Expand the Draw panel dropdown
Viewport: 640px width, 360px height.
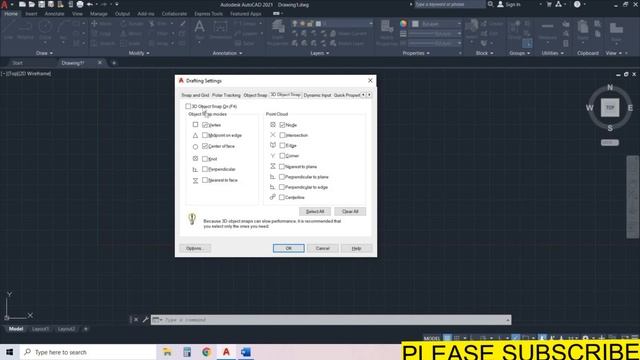point(44,53)
